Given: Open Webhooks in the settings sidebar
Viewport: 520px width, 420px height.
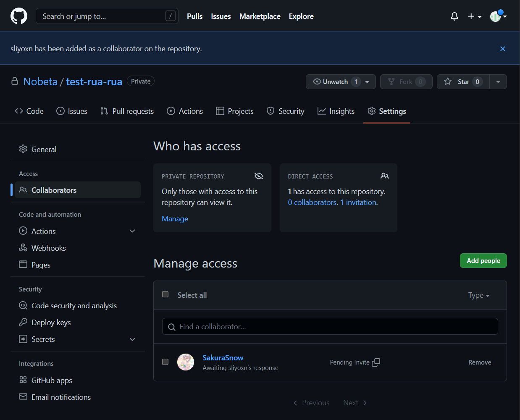Looking at the screenshot, I should point(48,248).
